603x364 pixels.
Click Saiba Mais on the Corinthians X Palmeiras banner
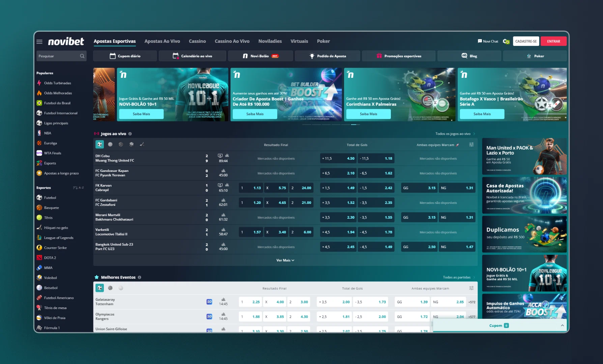tap(368, 114)
